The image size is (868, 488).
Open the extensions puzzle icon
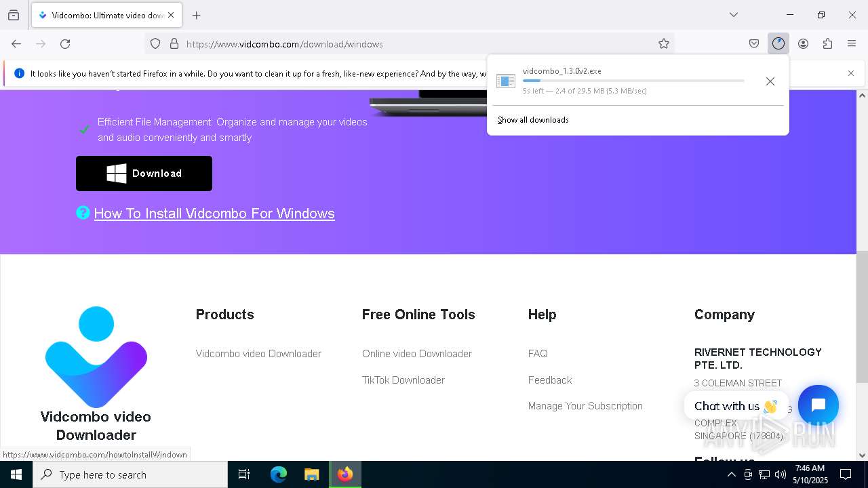tap(827, 44)
